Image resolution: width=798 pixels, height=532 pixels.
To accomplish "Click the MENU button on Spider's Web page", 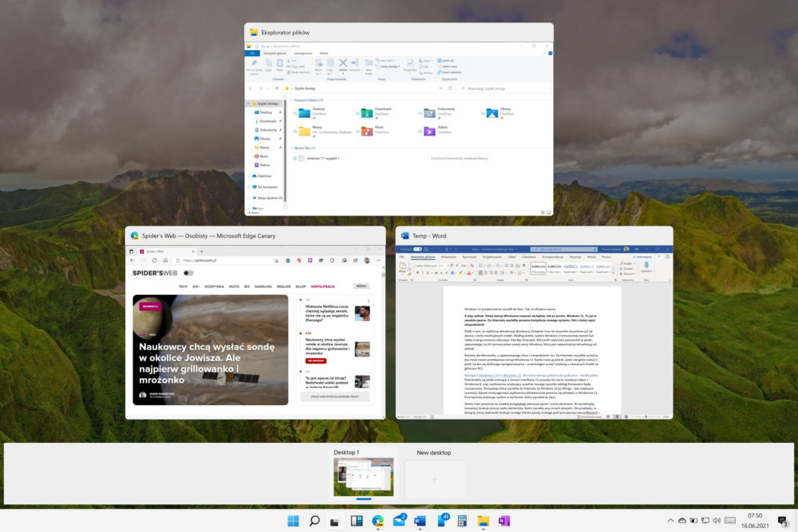I will (361, 286).
